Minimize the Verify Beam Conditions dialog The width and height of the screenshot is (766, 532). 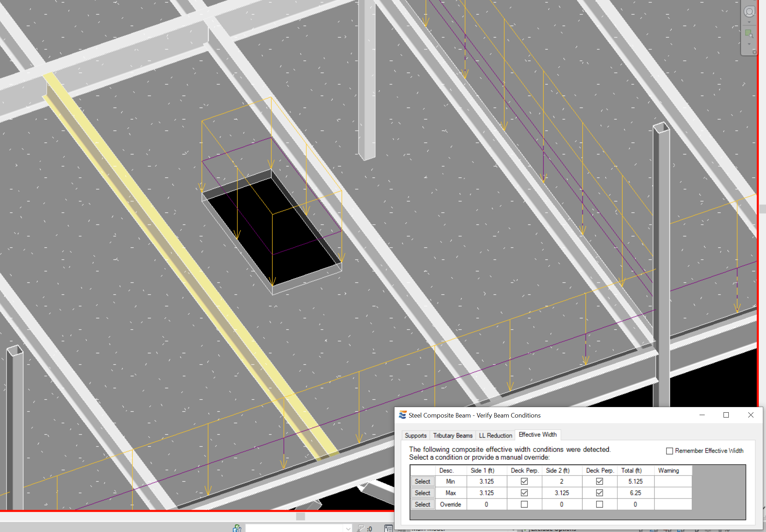tap(702, 415)
